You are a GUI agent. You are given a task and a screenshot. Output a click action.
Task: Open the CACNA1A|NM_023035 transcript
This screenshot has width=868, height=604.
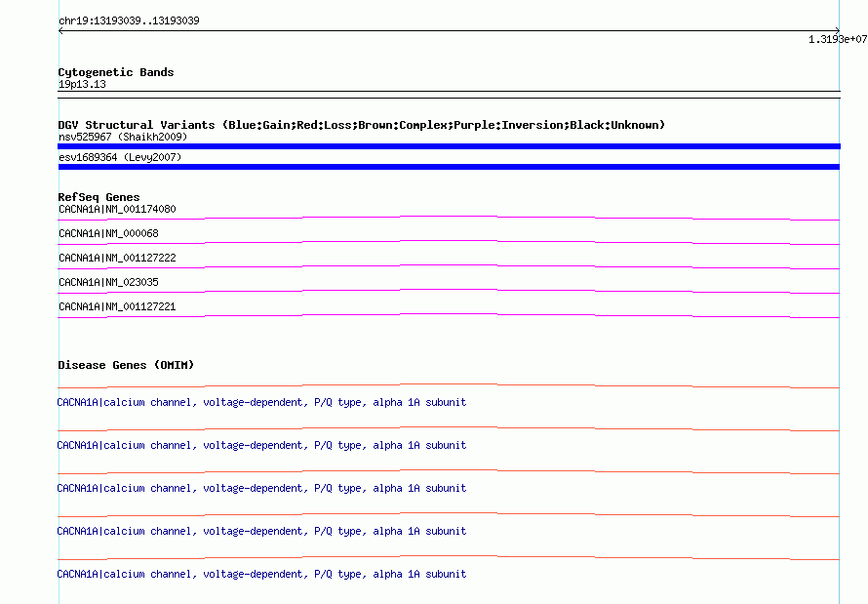(x=108, y=282)
